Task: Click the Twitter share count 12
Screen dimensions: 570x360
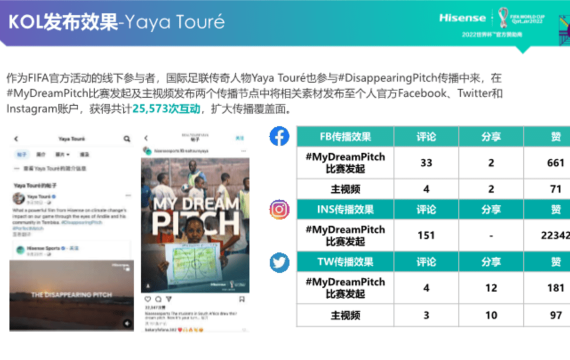Action: coord(491,288)
